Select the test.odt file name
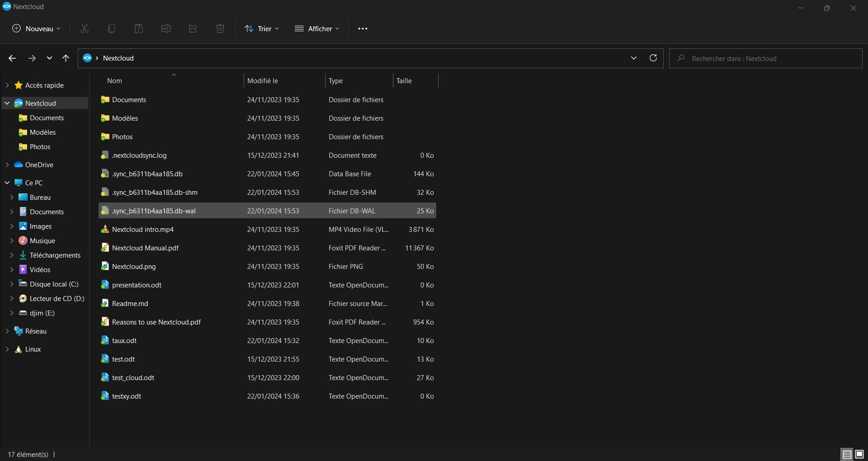The image size is (868, 461). pyautogui.click(x=123, y=359)
